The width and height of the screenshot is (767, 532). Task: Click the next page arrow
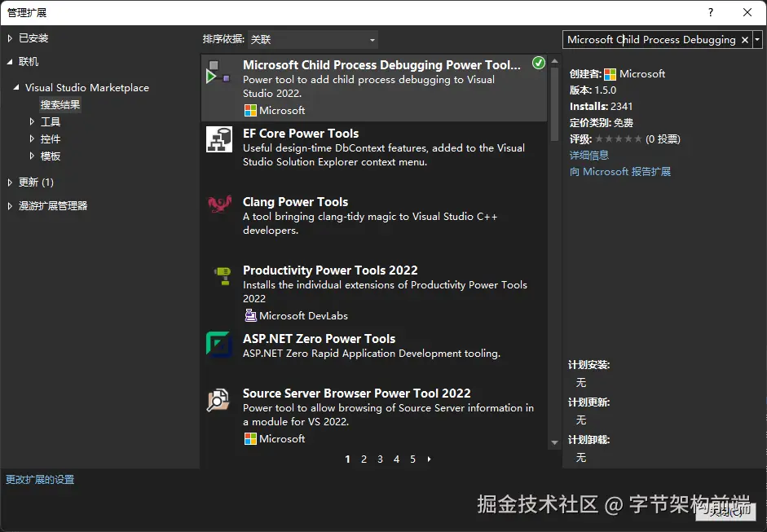pyautogui.click(x=429, y=459)
